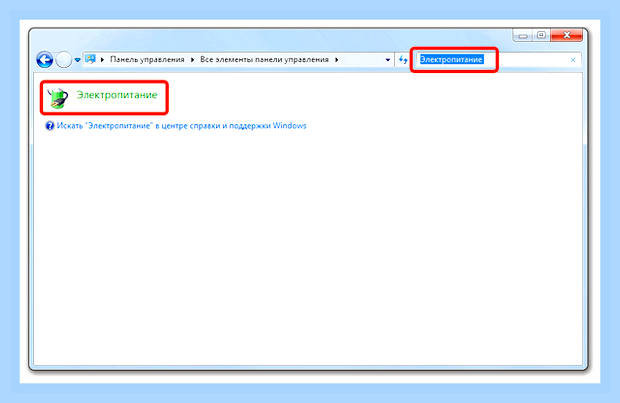Expand the root chevron before Панель управления

coord(102,60)
